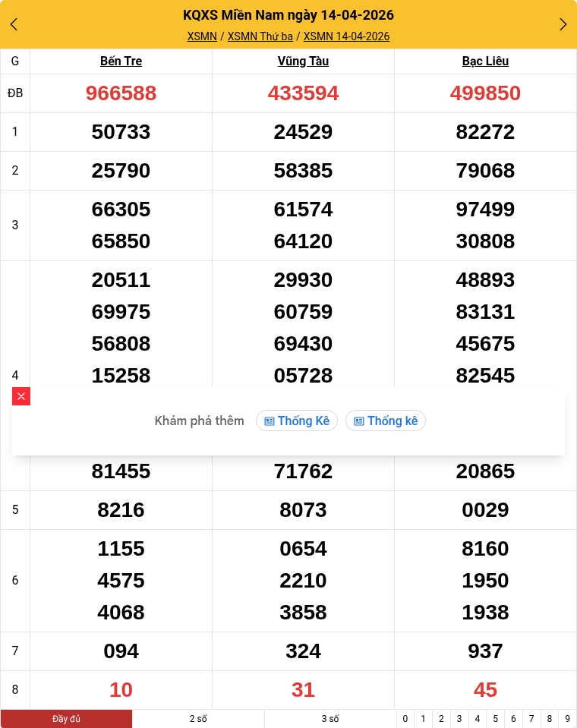Filter results by digit 1

(x=424, y=719)
